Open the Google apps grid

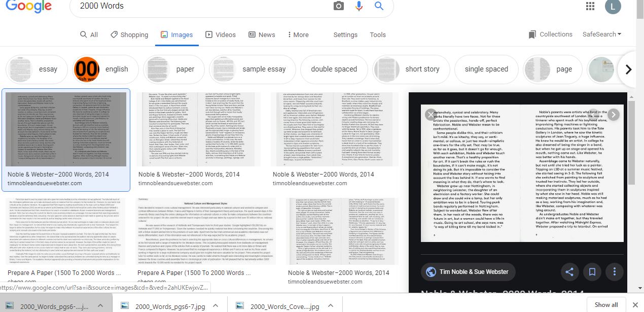(x=590, y=6)
